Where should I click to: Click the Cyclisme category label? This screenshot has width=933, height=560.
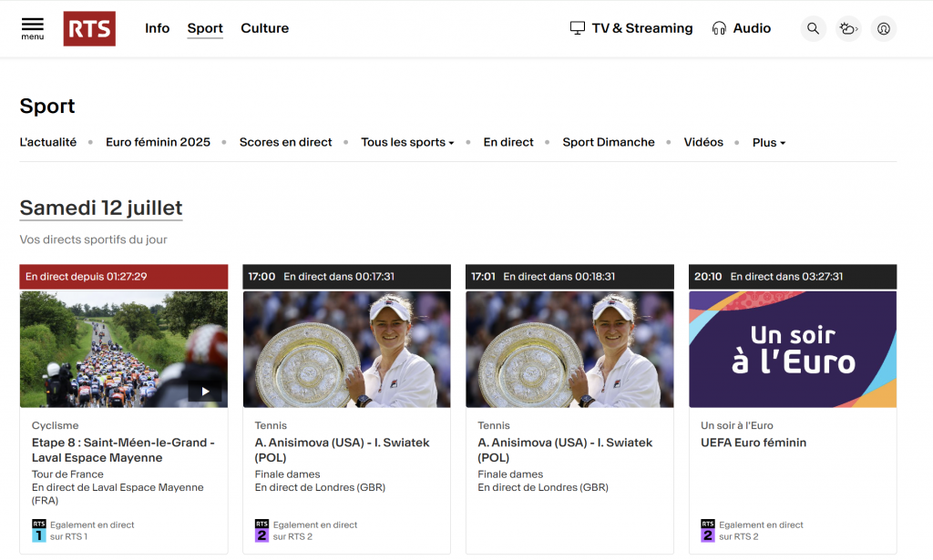click(56, 425)
